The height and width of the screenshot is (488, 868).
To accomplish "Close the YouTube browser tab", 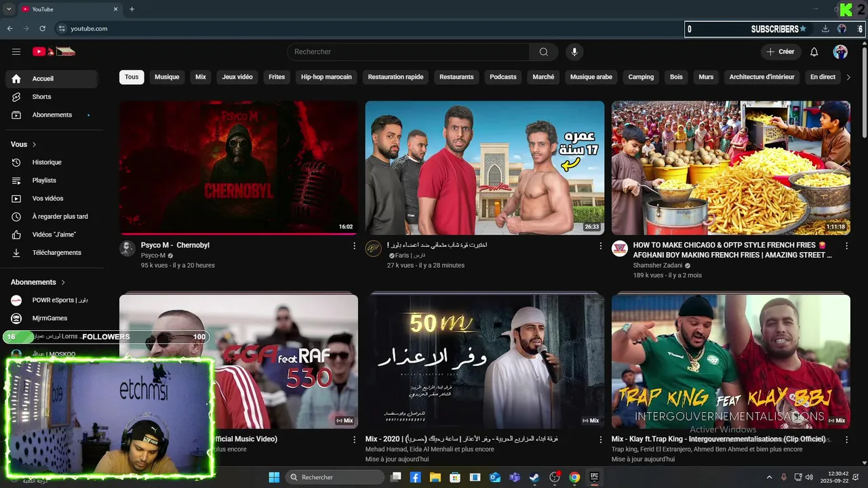I will (x=116, y=9).
